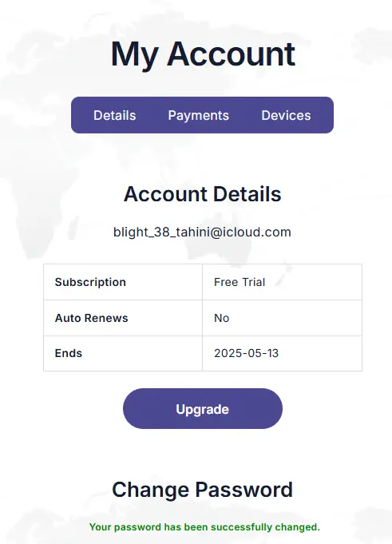Switch to the Payments tab
This screenshot has height=544, width=392.
tap(198, 115)
